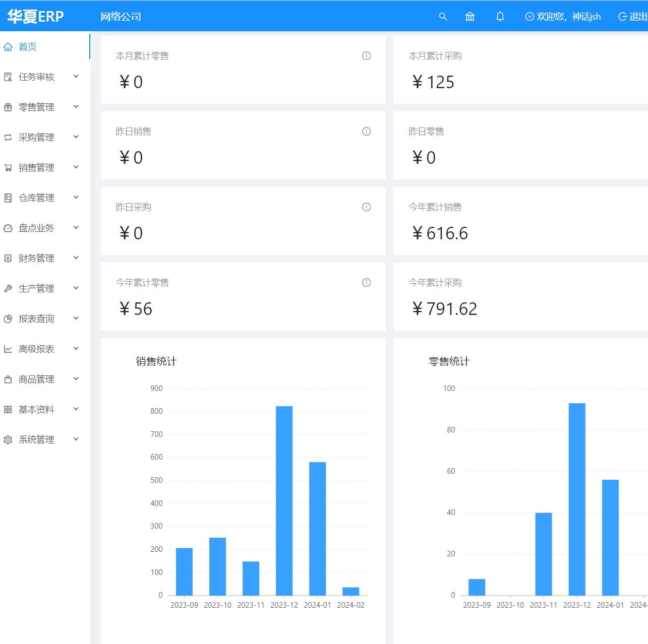Open 财务管理 menu label
Viewport: 648px width, 644px height.
pos(36,259)
